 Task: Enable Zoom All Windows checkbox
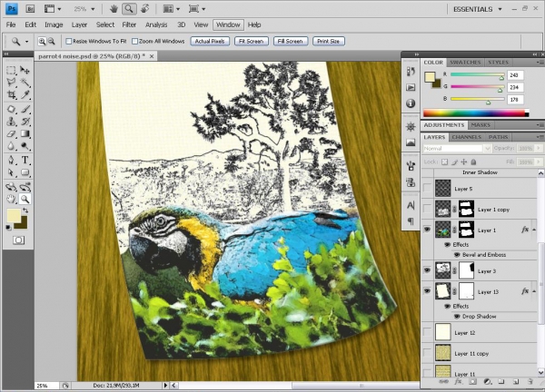pos(134,42)
